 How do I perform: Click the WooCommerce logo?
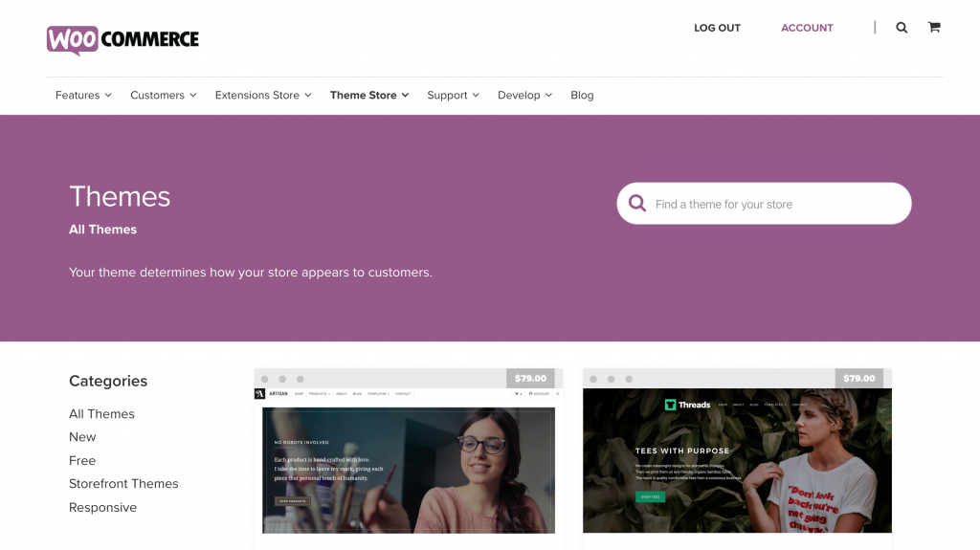(122, 40)
